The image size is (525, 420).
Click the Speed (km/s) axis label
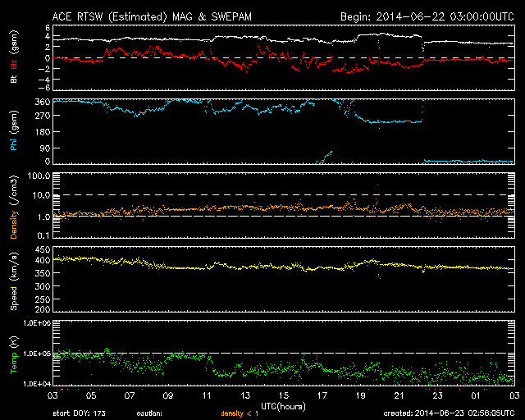coord(14,280)
